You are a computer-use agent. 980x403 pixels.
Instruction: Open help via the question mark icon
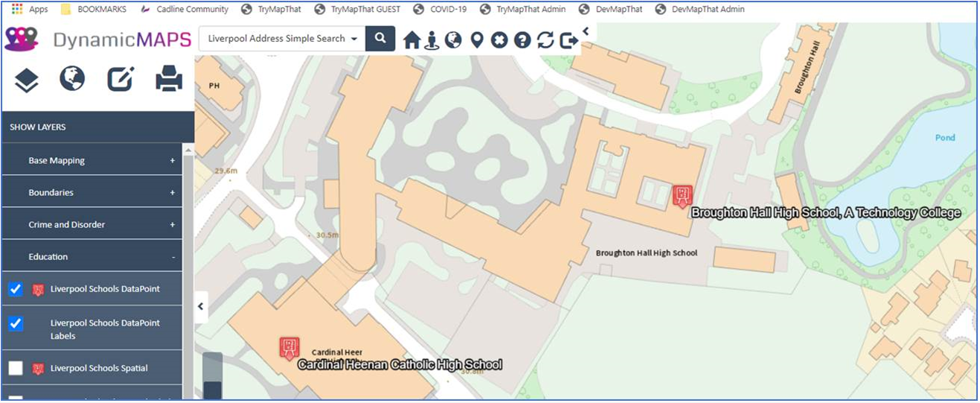click(522, 40)
